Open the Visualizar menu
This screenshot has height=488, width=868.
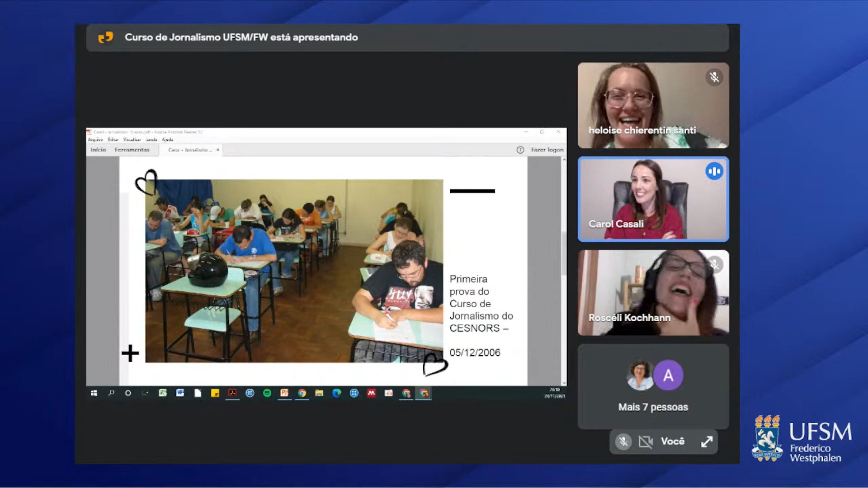tap(132, 140)
